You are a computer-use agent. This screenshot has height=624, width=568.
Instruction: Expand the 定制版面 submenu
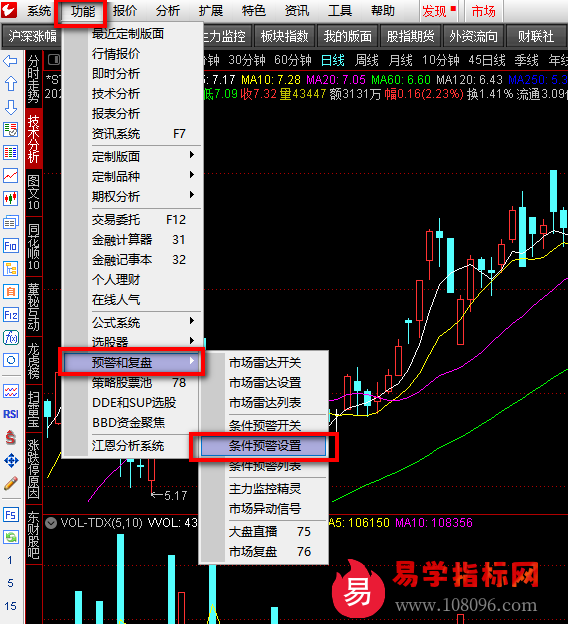pyautogui.click(x=144, y=156)
